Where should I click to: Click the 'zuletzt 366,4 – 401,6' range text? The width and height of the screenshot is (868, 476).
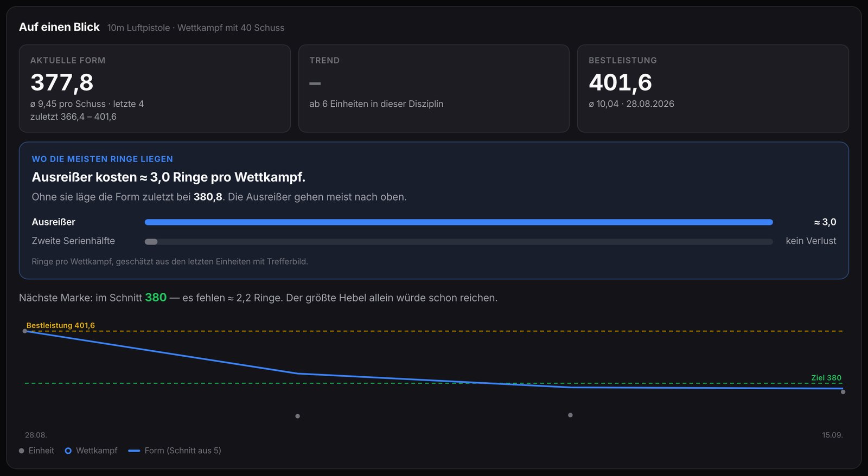[73, 117]
